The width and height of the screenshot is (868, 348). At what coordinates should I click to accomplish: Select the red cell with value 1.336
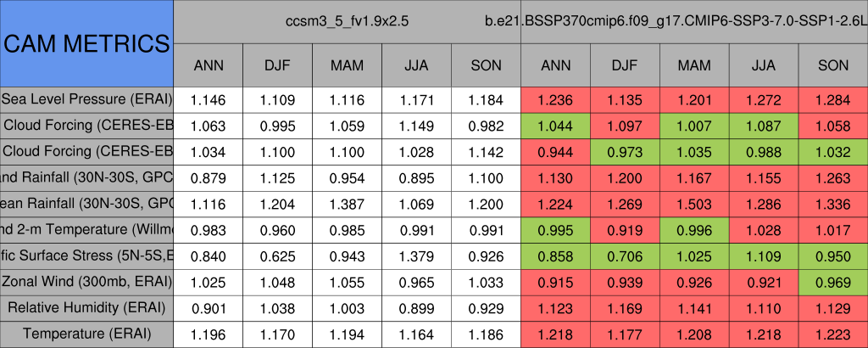click(833, 204)
